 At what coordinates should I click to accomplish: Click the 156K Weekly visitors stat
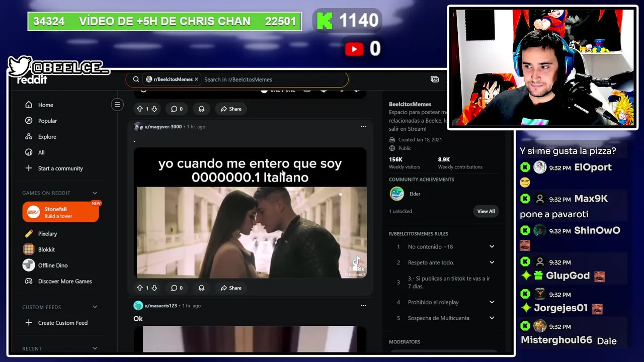(404, 163)
